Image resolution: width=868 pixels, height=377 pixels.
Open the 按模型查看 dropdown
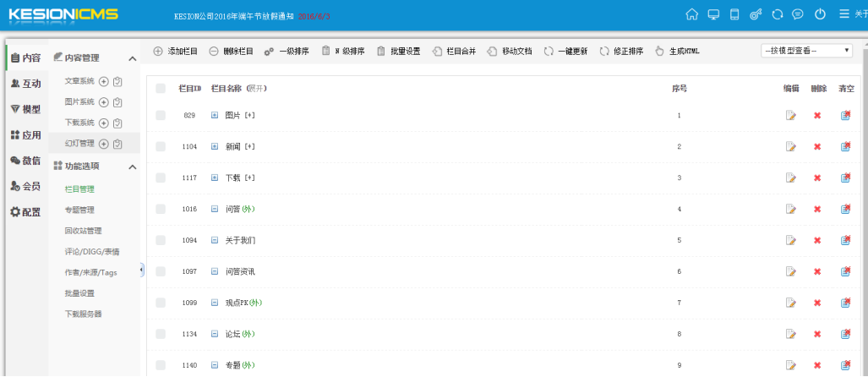(806, 51)
